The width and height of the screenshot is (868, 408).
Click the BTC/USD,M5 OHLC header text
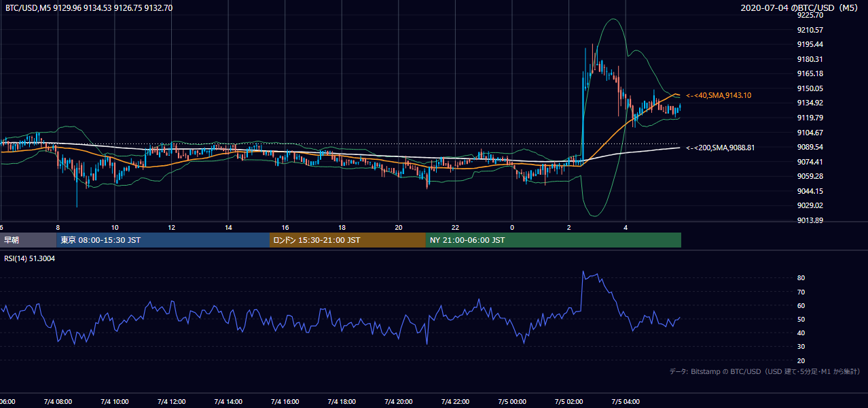tap(89, 8)
